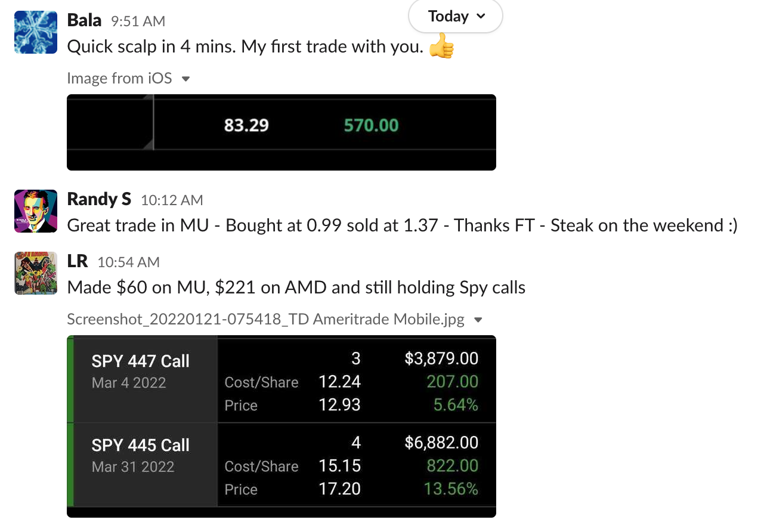Click LR's "Made $60 on MU" message
761x532 pixels.
click(x=296, y=287)
